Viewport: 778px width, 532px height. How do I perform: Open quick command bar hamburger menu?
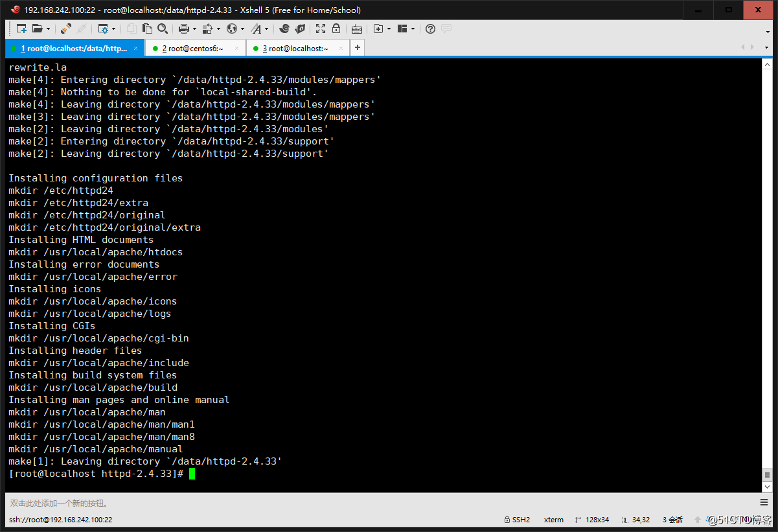(764, 503)
